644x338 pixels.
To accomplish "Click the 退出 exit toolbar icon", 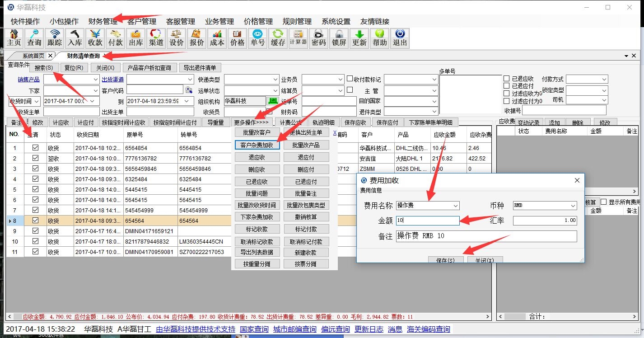I will [x=400, y=38].
